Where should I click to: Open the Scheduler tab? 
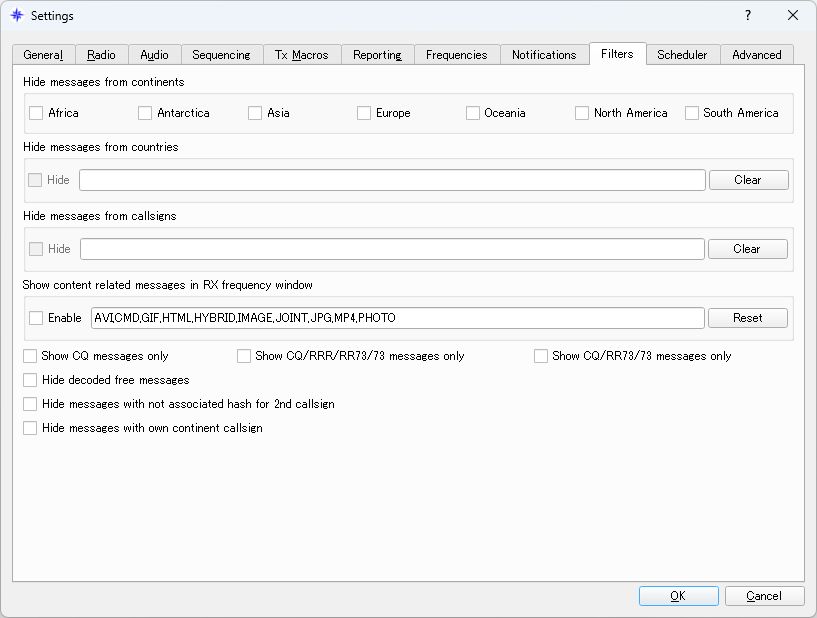click(683, 55)
